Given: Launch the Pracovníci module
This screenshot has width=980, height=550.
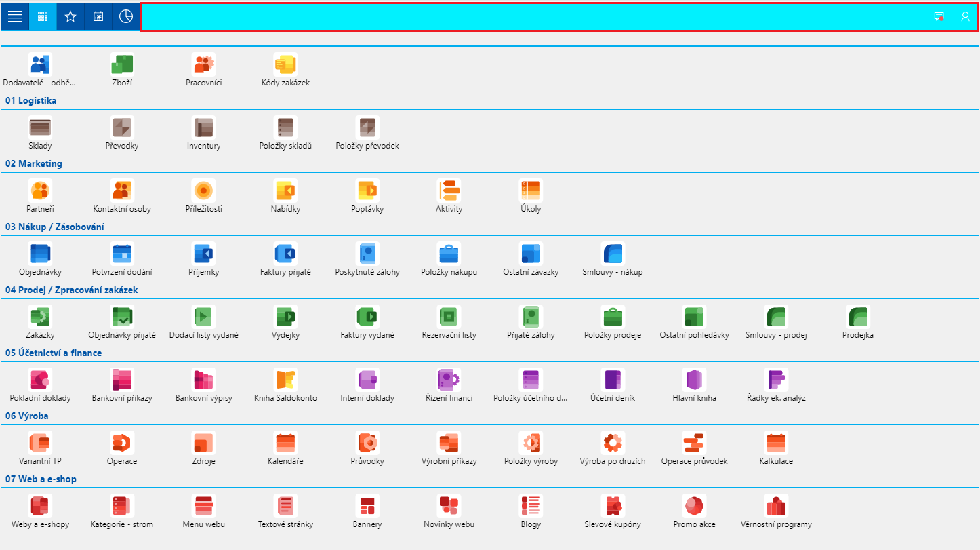Looking at the screenshot, I should [x=204, y=64].
